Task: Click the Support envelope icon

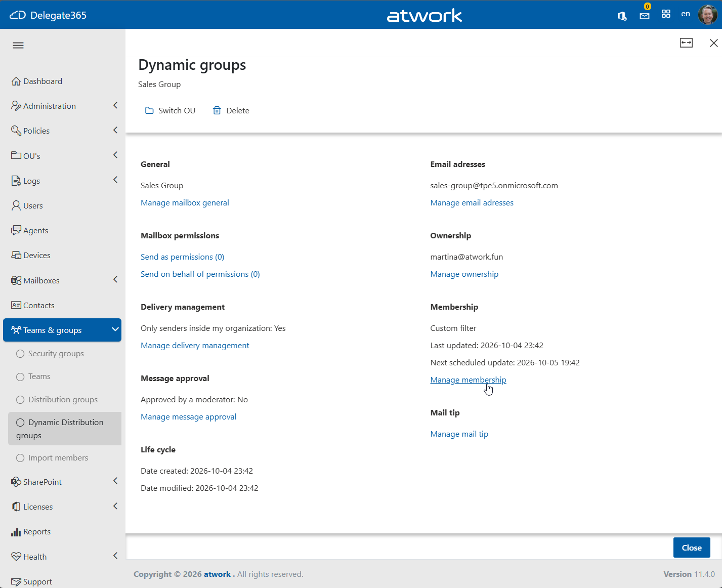Action: (16, 581)
